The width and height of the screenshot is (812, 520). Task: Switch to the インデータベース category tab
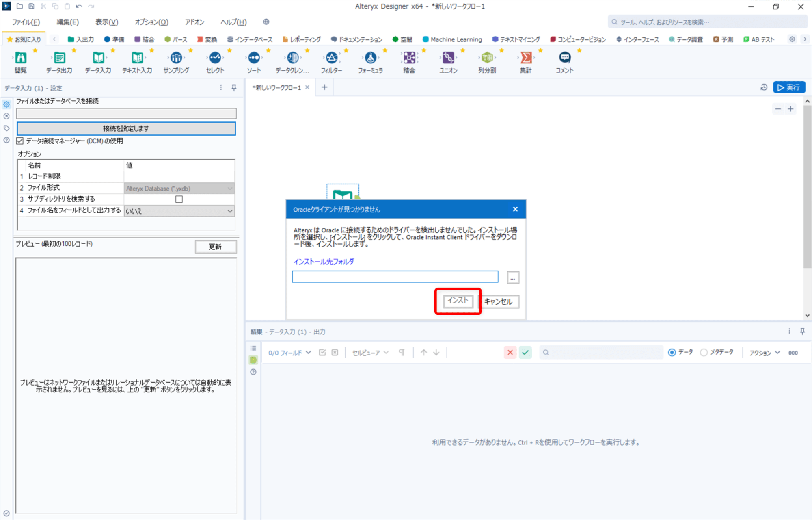click(250, 39)
